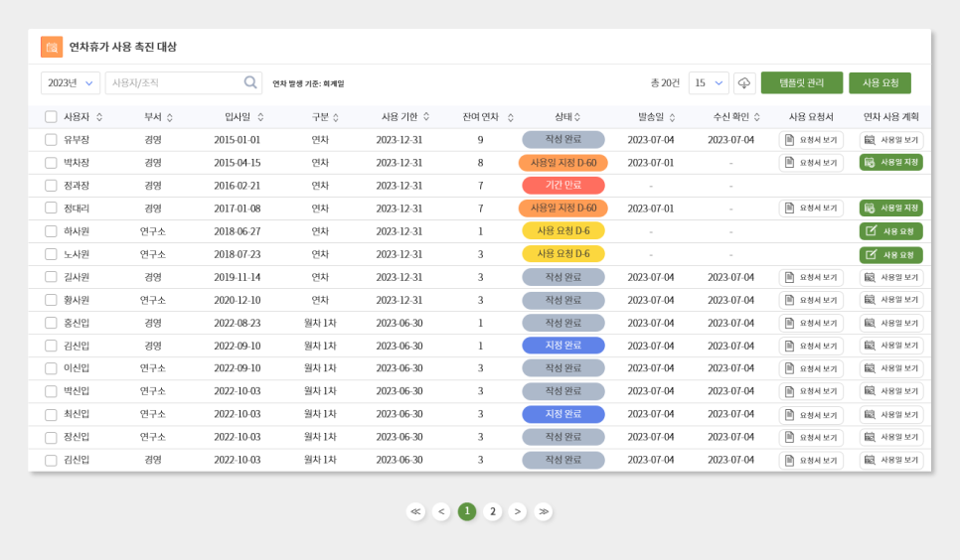Sort by 입사일 column arrows

point(260,117)
